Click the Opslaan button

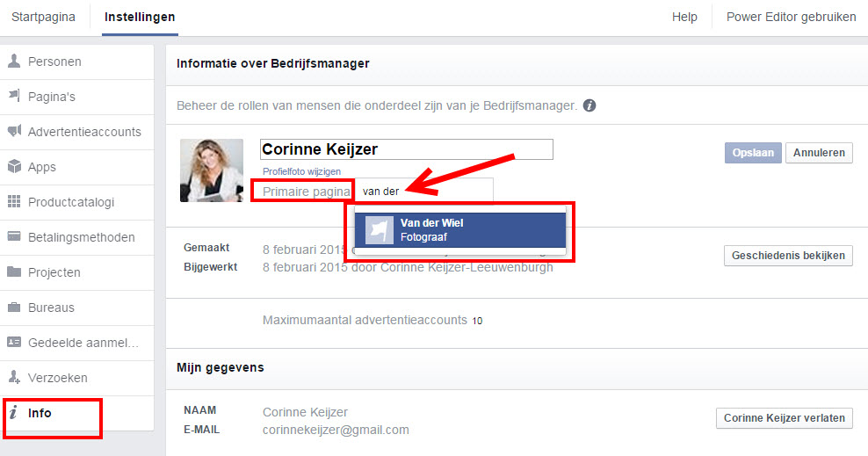(x=753, y=153)
